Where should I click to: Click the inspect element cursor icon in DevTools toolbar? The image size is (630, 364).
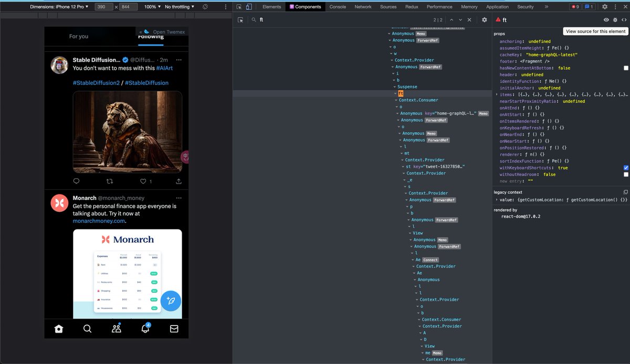tap(239, 7)
